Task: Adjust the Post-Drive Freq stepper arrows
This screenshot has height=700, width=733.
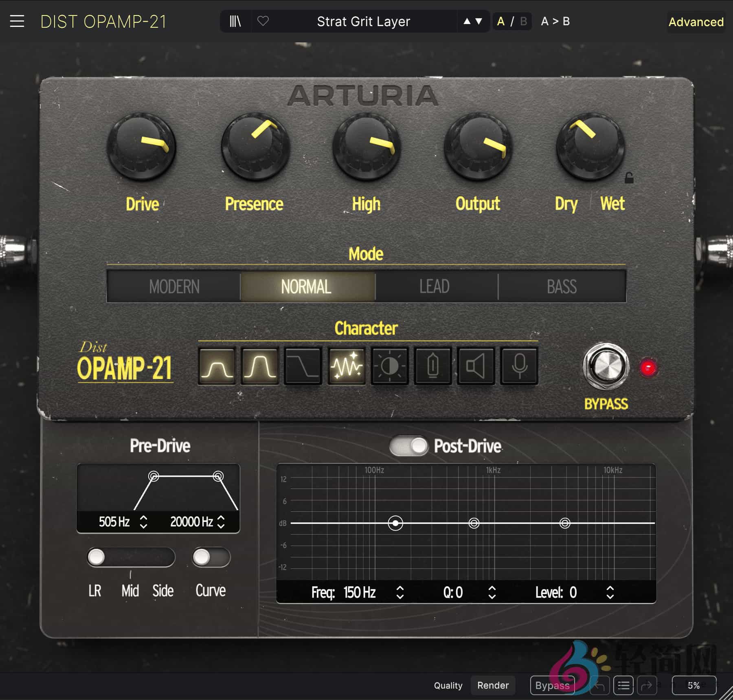Action: 400,592
